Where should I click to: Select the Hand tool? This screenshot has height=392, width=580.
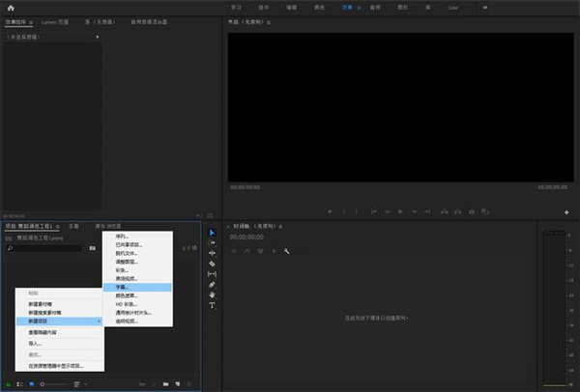[212, 294]
